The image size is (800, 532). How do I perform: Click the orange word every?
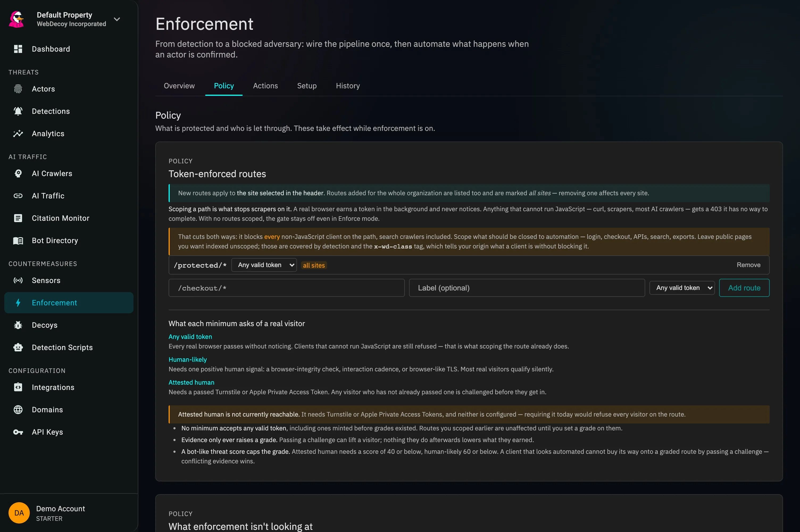coord(272,236)
